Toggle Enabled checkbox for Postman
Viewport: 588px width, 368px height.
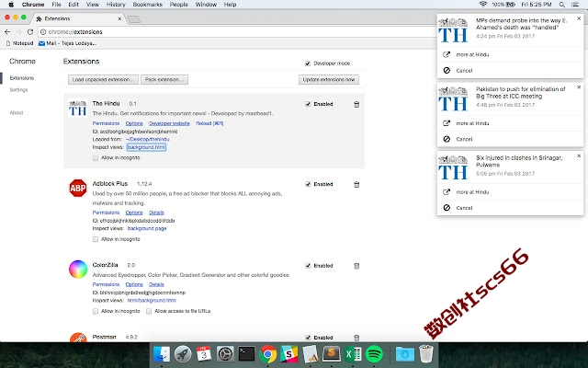tap(308, 338)
